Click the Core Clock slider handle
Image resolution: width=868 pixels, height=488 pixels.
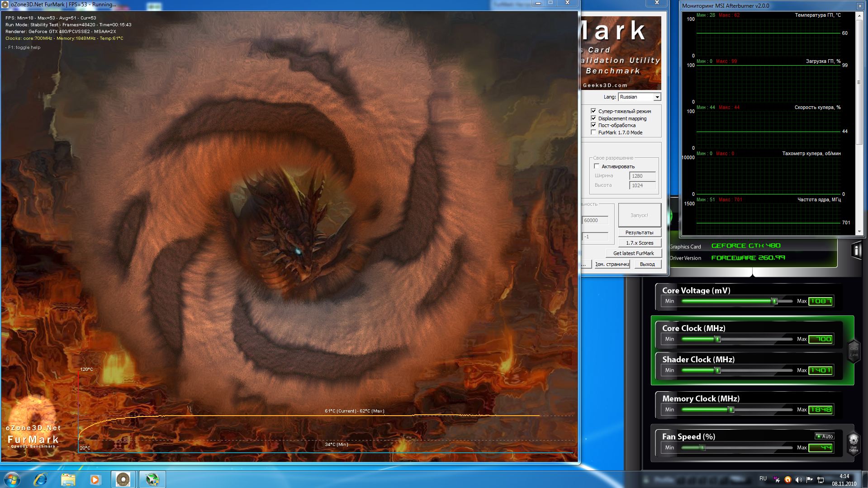pyautogui.click(x=717, y=339)
